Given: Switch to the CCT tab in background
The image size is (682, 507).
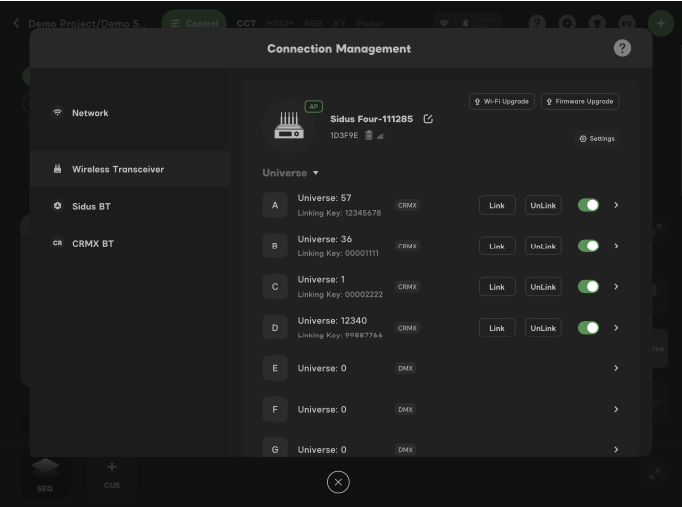Looking at the screenshot, I should click(x=246, y=23).
